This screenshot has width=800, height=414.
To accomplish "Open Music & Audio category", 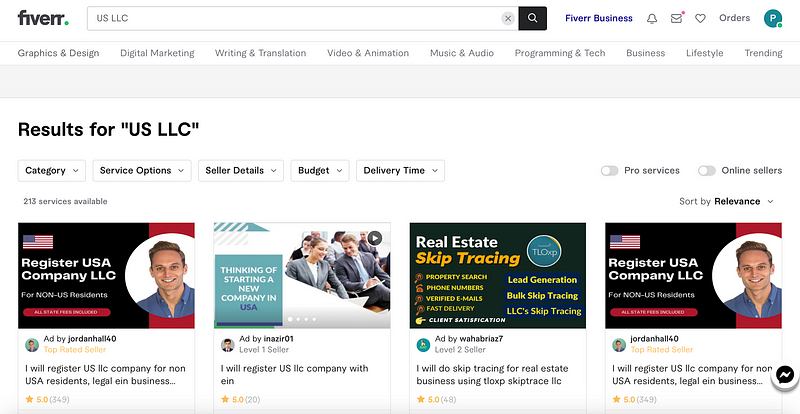I will tap(462, 53).
